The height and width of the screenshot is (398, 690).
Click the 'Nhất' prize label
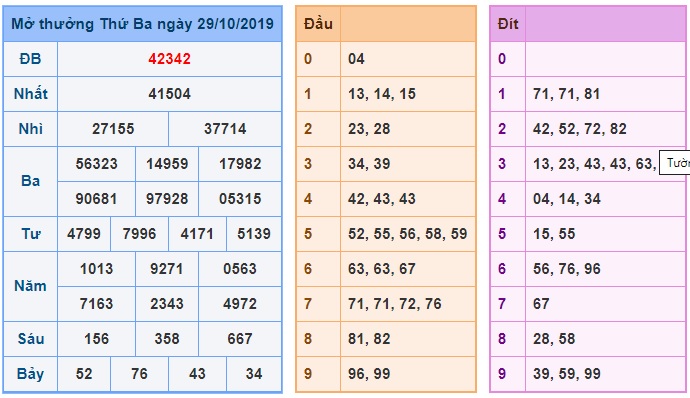point(30,94)
